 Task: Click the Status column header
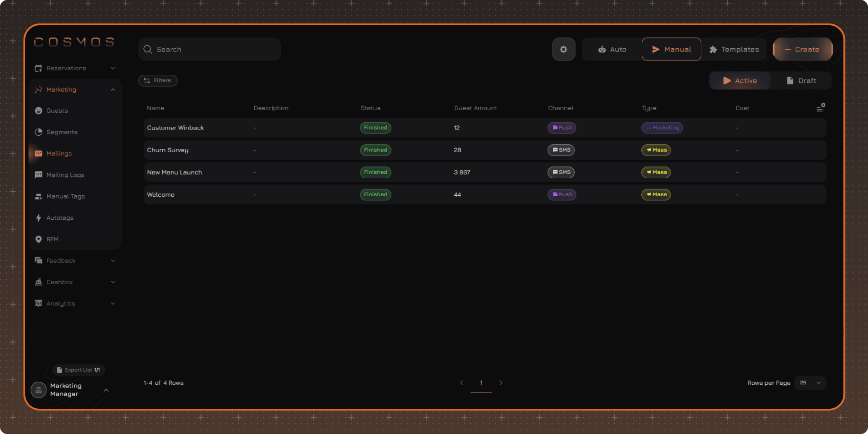tap(370, 108)
